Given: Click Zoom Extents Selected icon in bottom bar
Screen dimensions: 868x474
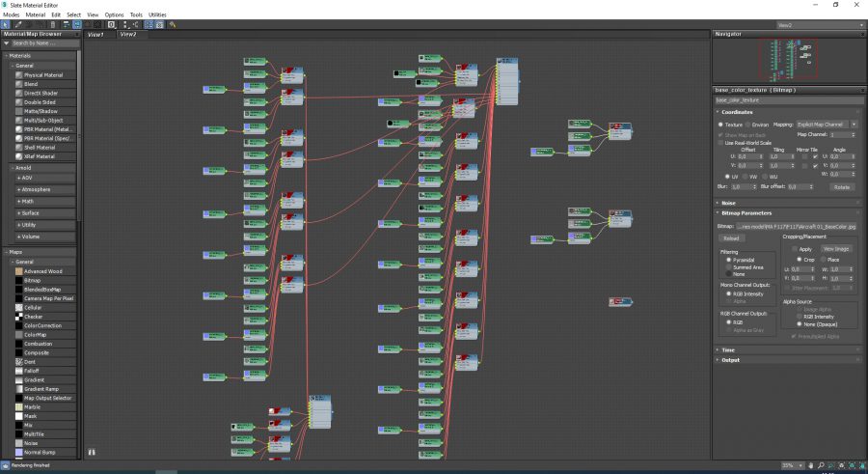Looking at the screenshot, I should click(852, 465).
